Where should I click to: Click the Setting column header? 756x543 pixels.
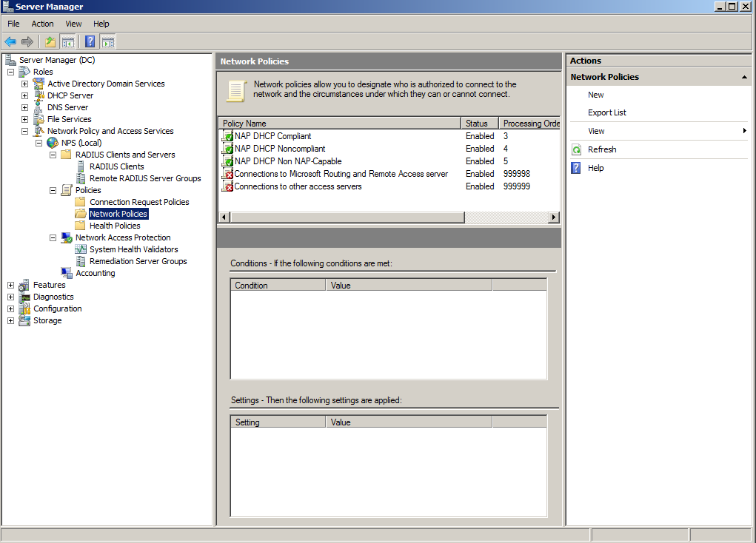pyautogui.click(x=278, y=422)
